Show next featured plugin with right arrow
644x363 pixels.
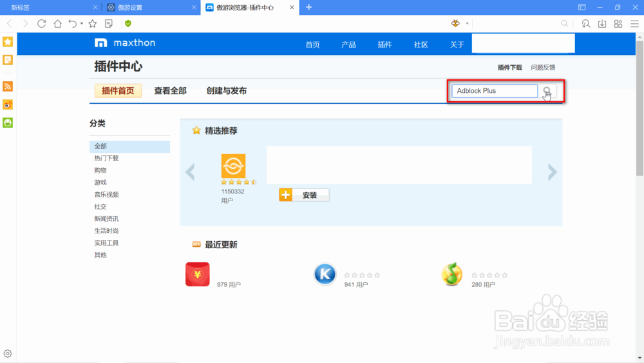click(x=553, y=172)
